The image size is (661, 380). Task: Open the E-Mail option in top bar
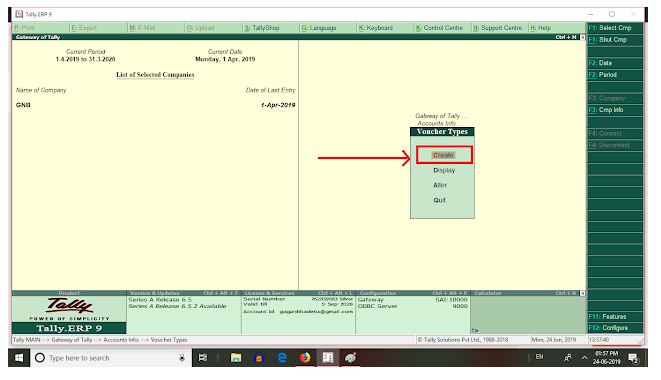click(156, 28)
